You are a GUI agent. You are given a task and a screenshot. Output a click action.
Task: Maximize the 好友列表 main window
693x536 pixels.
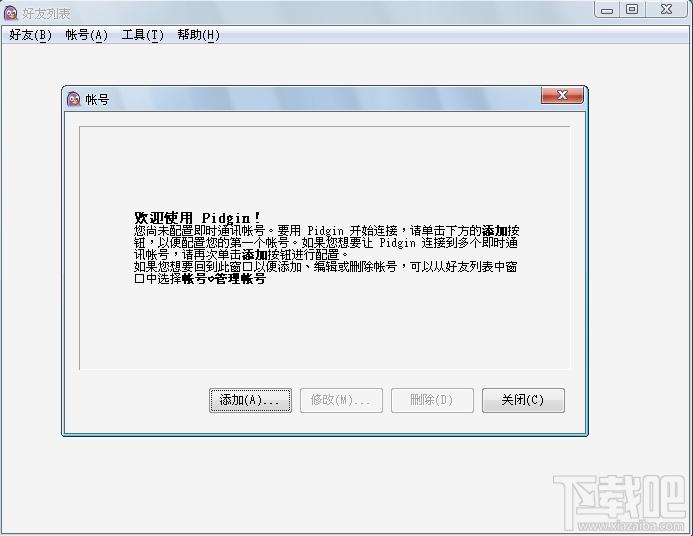(x=632, y=9)
